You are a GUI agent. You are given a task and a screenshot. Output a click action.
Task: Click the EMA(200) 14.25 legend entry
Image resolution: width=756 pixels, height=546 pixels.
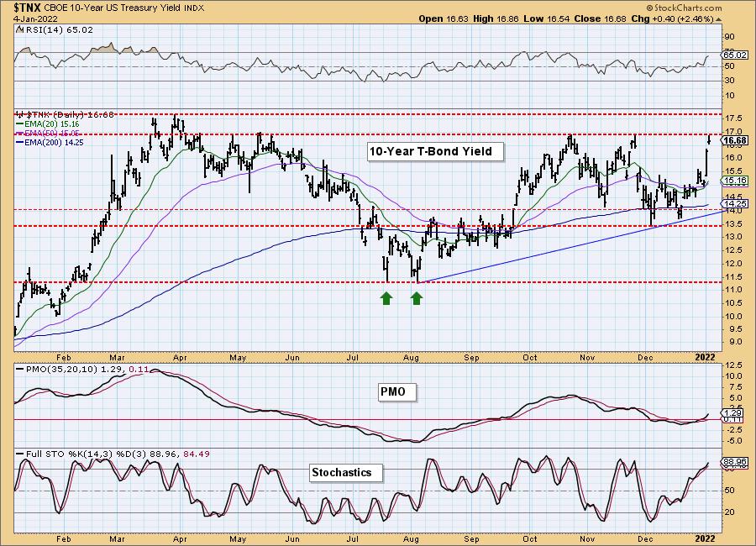(50, 142)
